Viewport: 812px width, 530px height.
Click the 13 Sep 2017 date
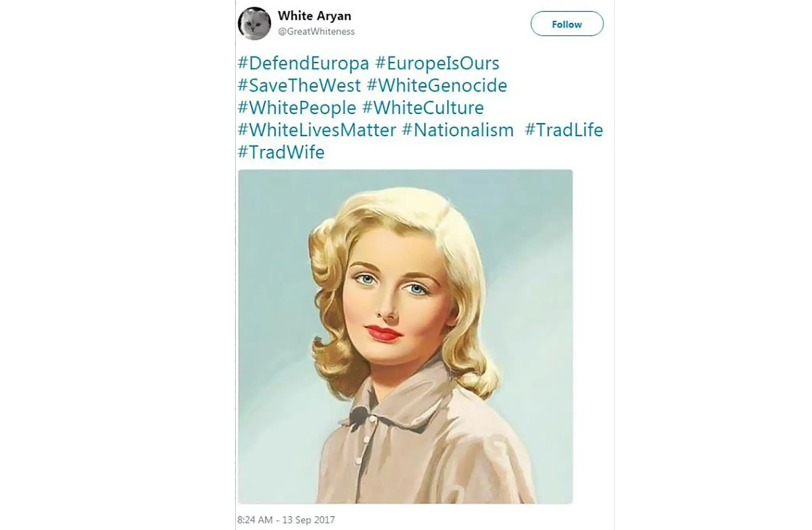coord(308,520)
